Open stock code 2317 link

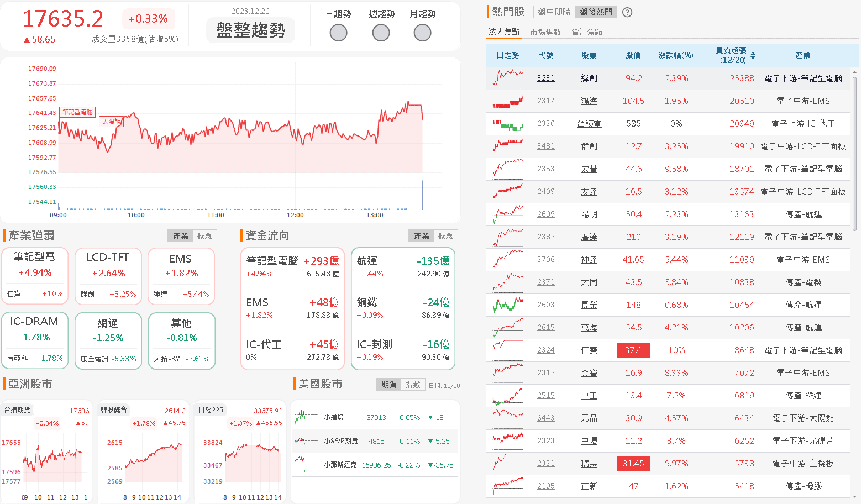(x=545, y=101)
